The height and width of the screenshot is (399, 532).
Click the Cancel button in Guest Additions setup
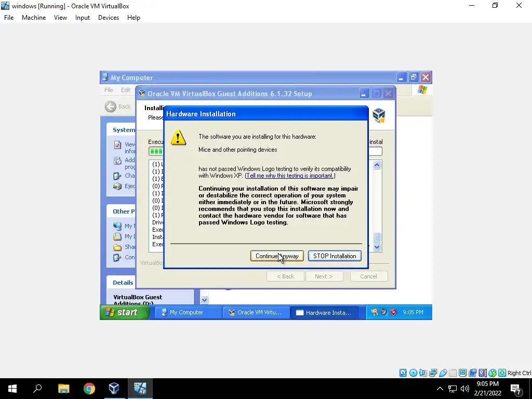368,276
